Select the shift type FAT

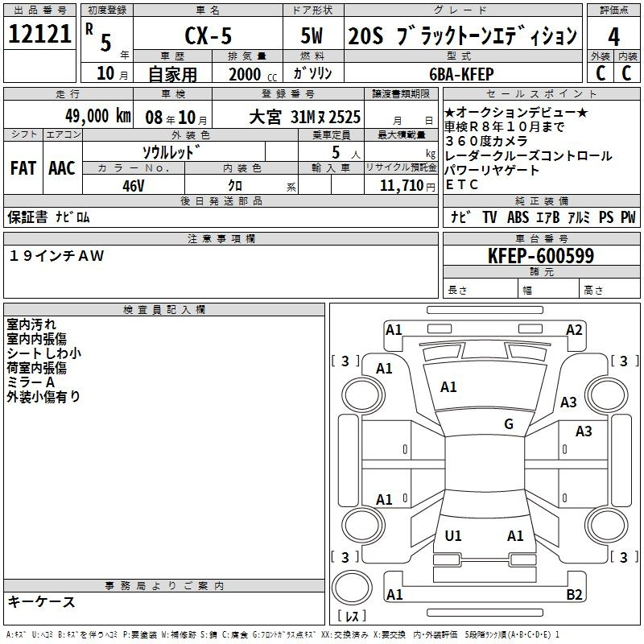point(23,168)
